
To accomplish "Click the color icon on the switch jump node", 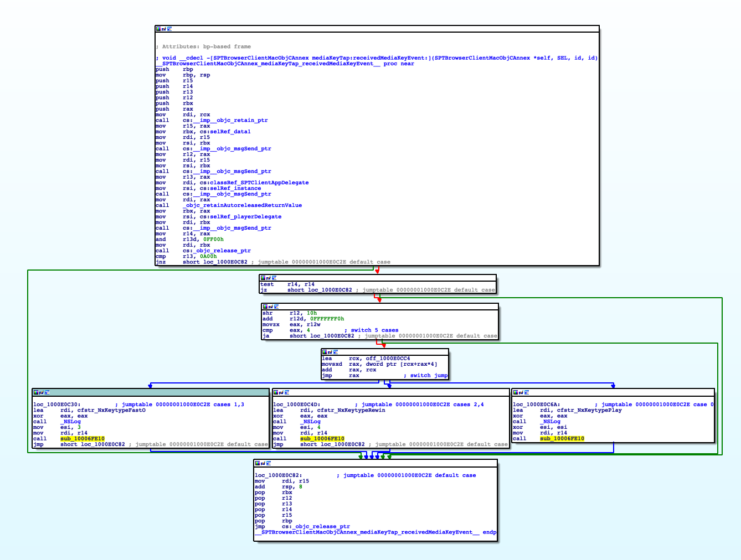I will pos(325,352).
